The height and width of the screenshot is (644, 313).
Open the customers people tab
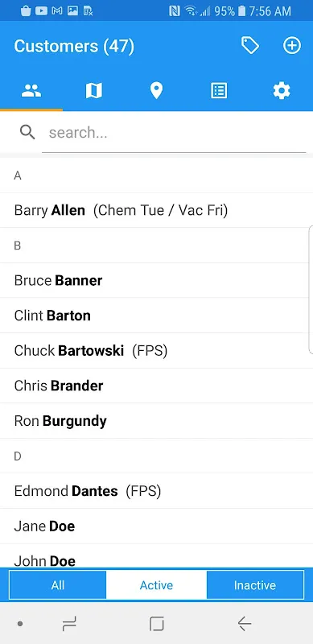coord(31,90)
